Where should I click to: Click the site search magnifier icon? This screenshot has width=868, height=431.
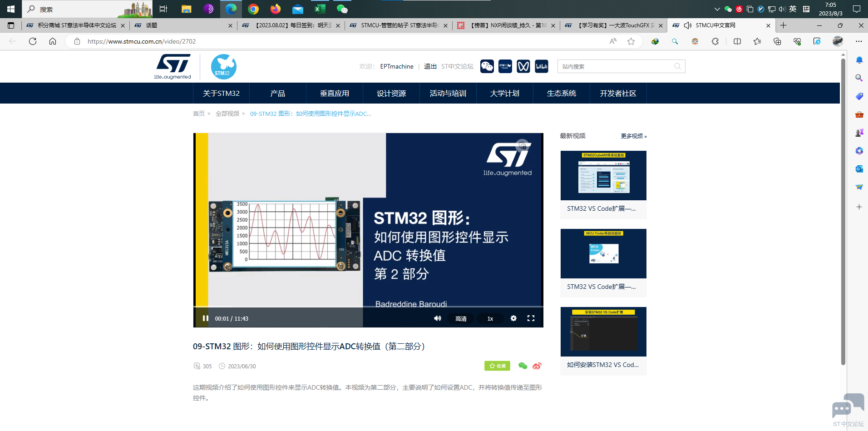[678, 66]
